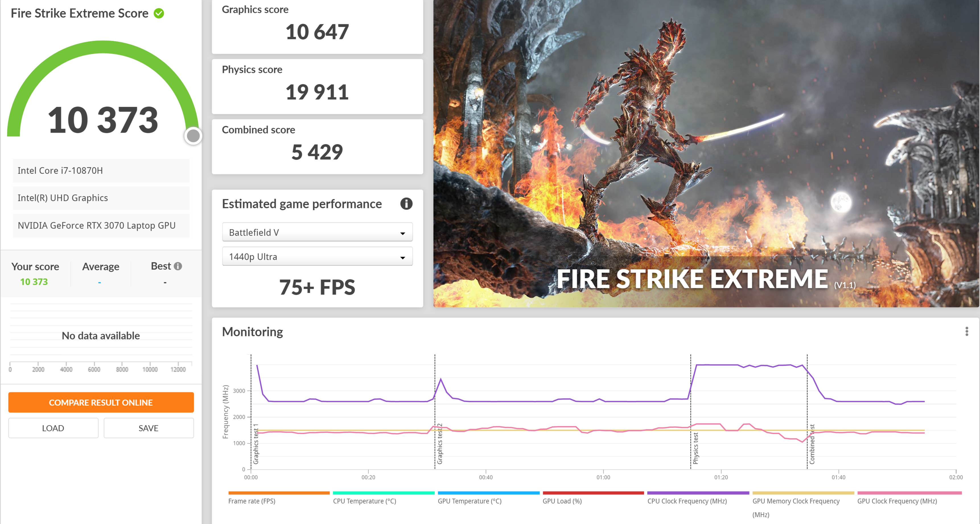Click the Fire Strike Extreme artwork image

(x=706, y=153)
